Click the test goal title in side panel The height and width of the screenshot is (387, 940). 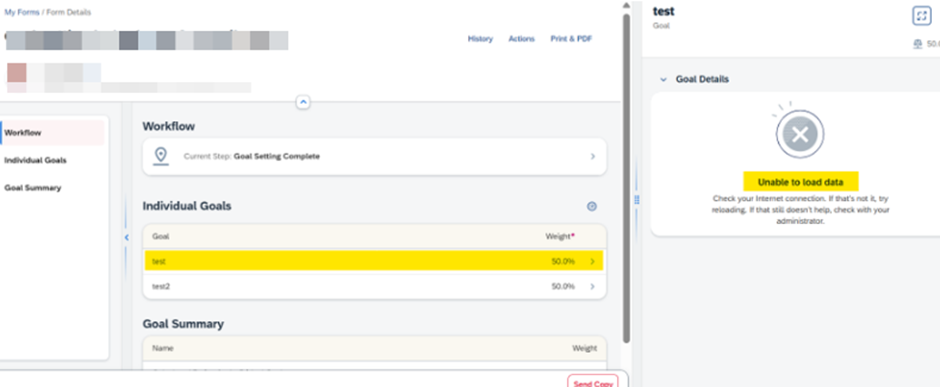(664, 11)
